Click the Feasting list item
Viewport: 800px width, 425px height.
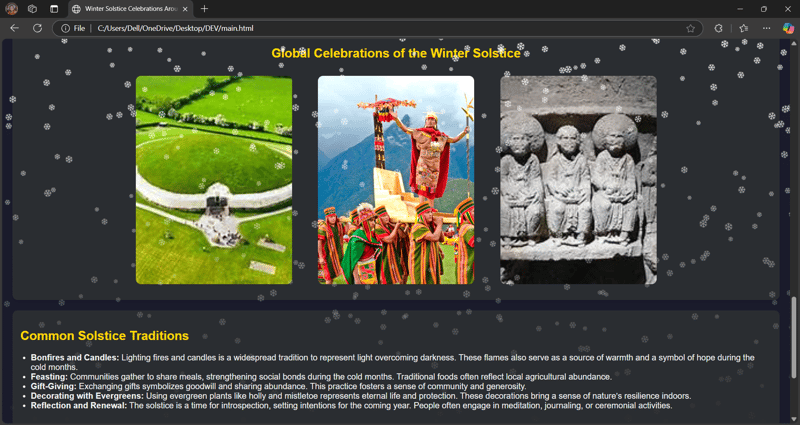321,377
